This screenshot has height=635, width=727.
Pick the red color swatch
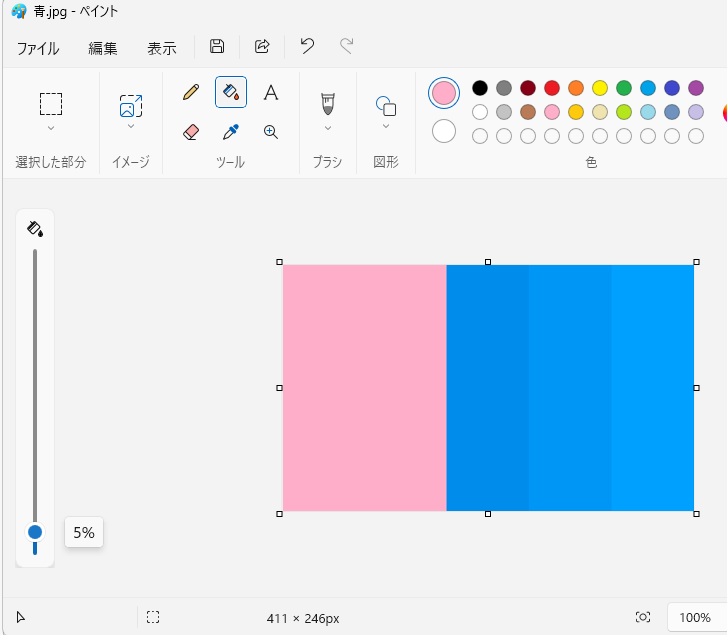(x=552, y=88)
